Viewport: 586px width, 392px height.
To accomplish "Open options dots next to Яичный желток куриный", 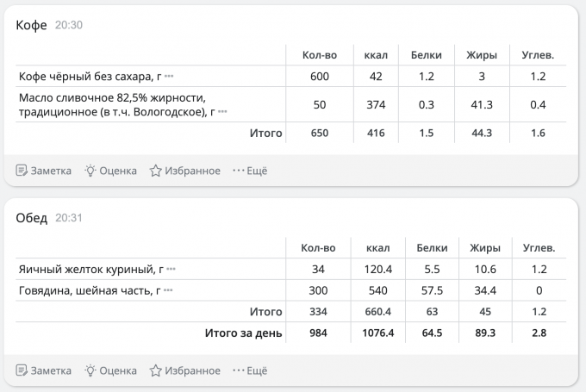I will [171, 270].
